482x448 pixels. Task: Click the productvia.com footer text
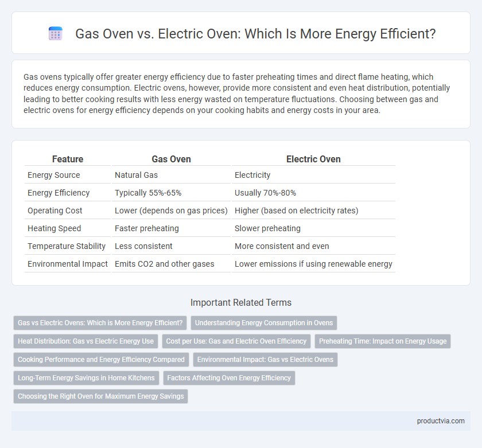(441, 421)
